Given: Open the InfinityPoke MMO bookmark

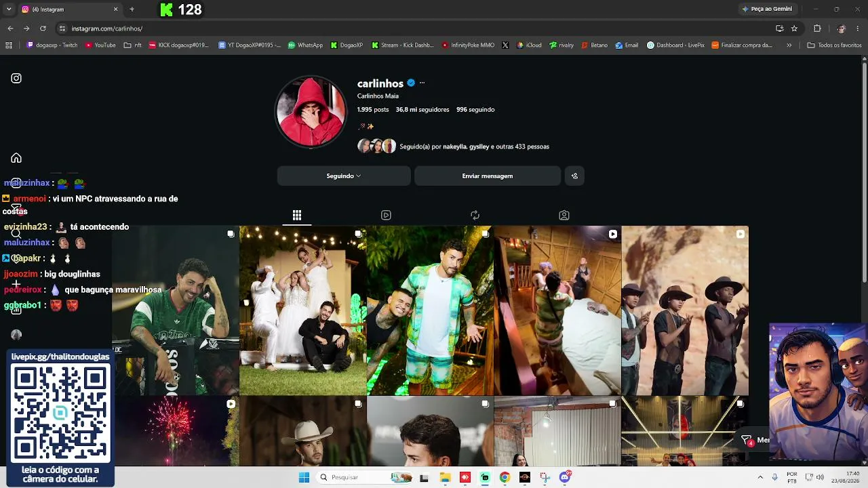Looking at the screenshot, I should tap(468, 45).
